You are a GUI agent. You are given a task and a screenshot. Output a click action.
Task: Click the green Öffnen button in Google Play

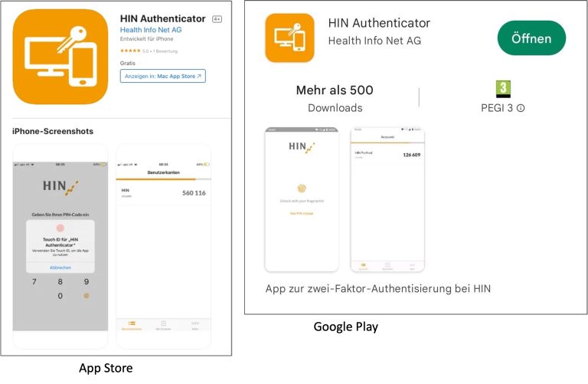531,38
